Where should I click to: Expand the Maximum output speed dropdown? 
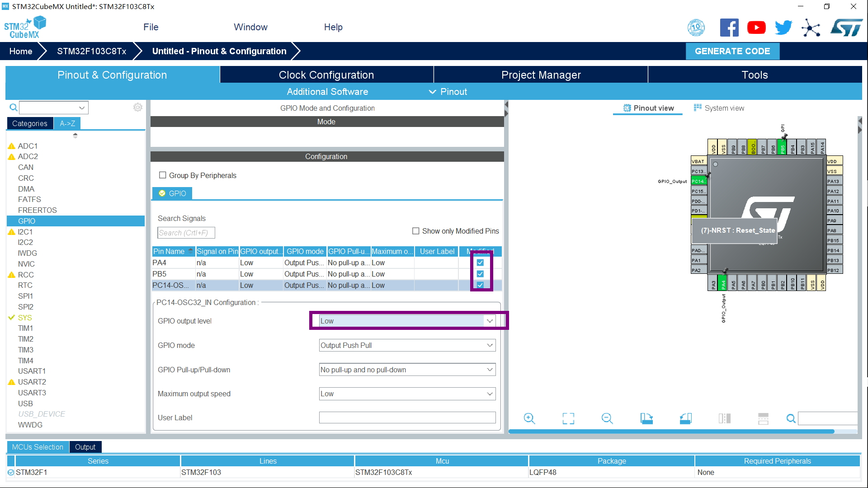pyautogui.click(x=489, y=394)
